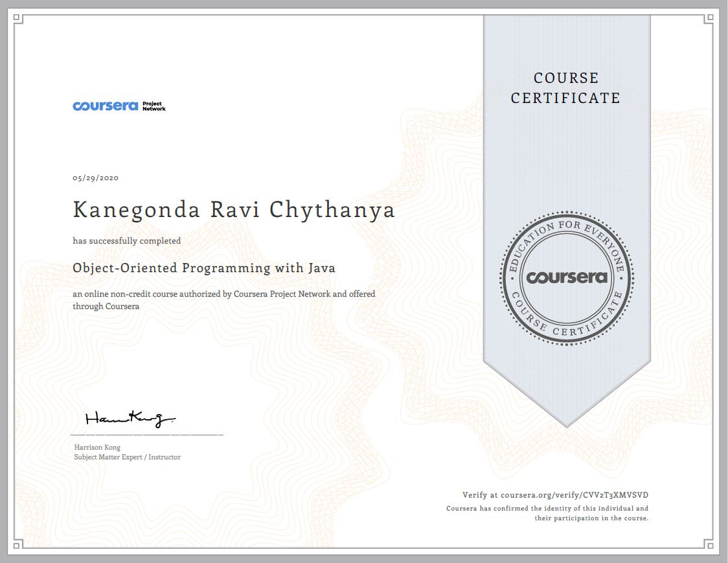Click the line "an online non-credit course authorized"

(x=224, y=294)
